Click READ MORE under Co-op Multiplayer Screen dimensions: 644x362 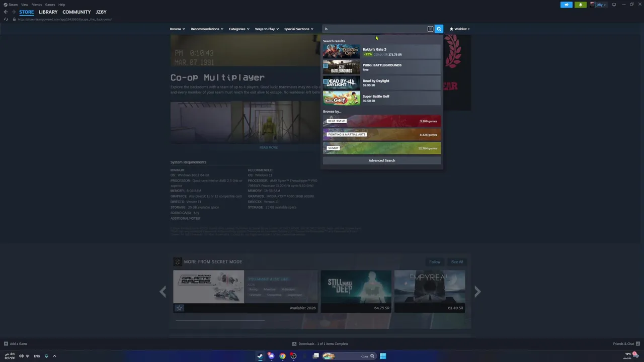tap(268, 147)
